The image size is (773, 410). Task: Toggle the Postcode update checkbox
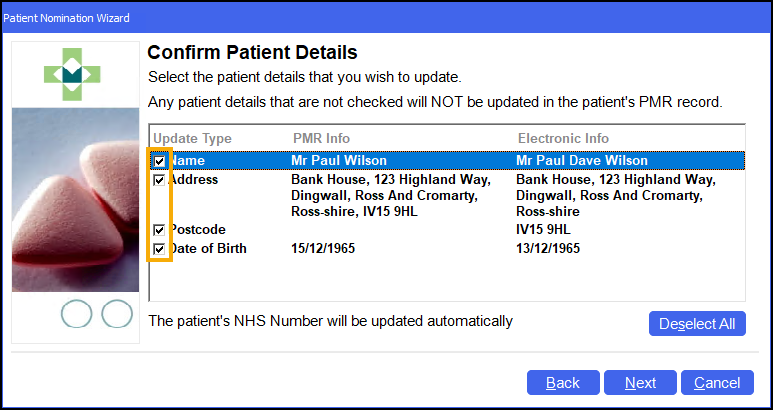click(x=159, y=230)
